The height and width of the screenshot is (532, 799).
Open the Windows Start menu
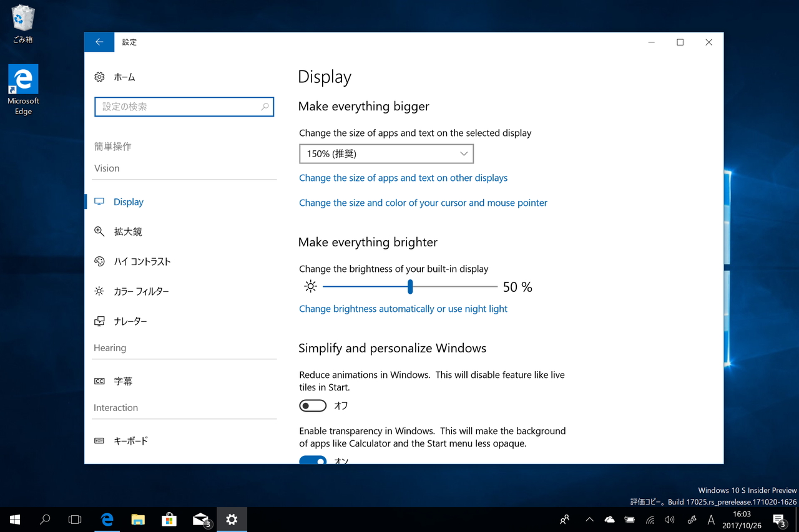[15, 520]
